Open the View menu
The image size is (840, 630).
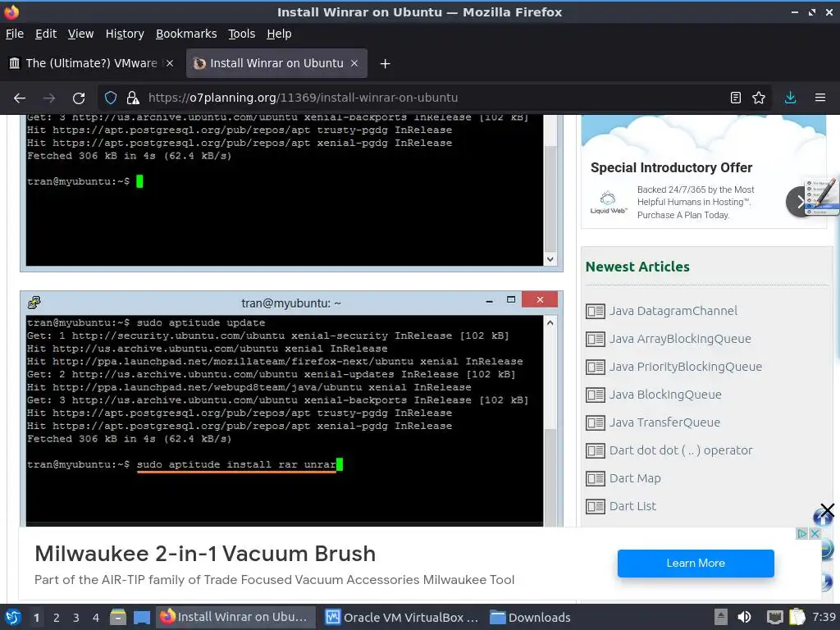[80, 34]
